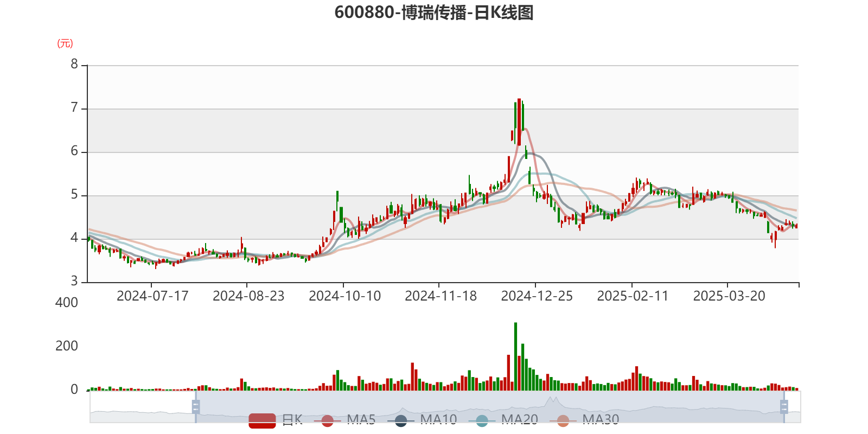
Task: Click the volume axis label 400
Action: point(67,303)
